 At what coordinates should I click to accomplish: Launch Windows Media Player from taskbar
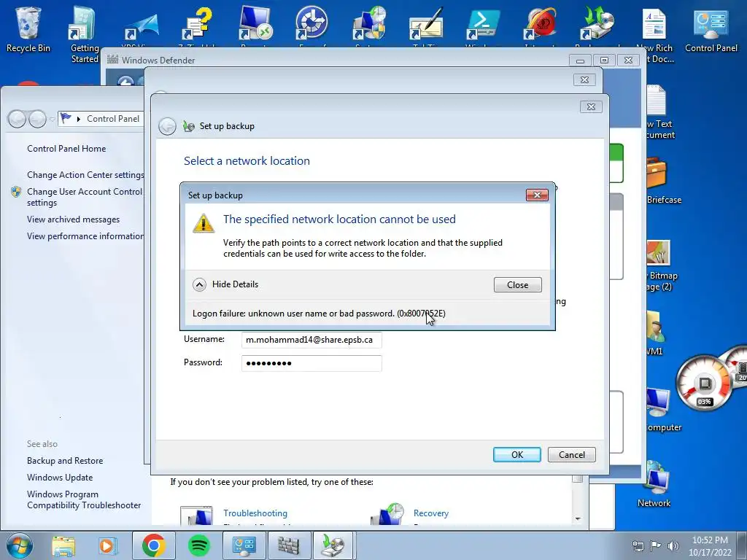click(x=108, y=545)
